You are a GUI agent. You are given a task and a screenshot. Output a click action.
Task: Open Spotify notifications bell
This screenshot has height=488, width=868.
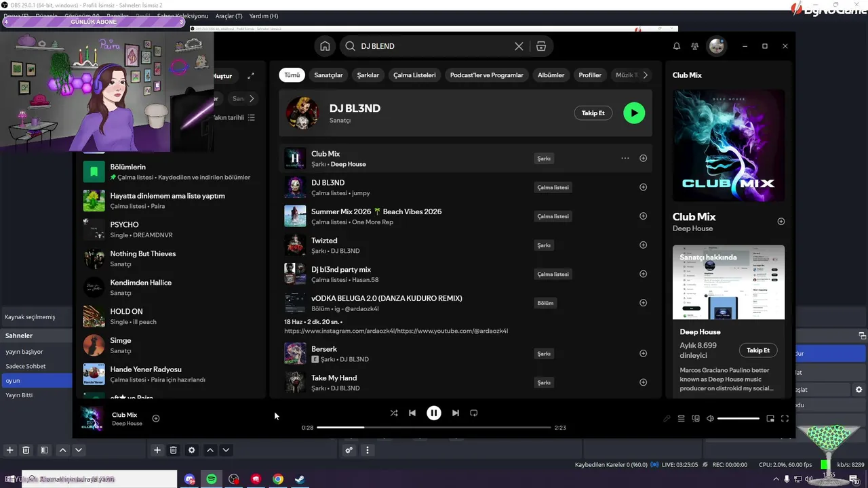676,46
